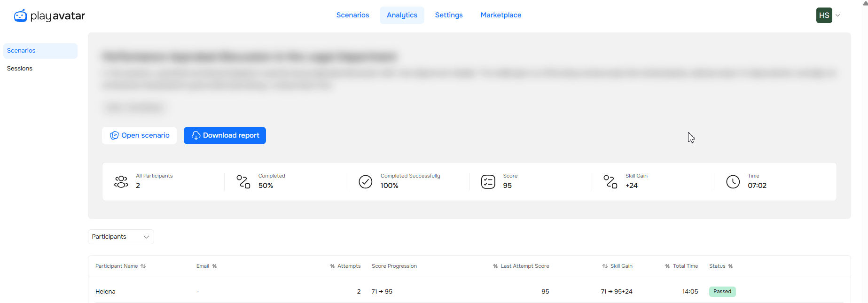Click the Completed Successfully checkmark icon
The height and width of the screenshot is (303, 868).
(366, 182)
